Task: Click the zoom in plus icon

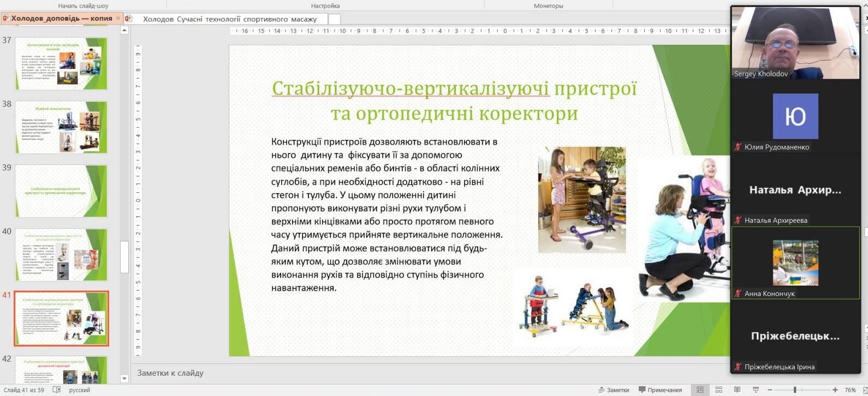Action: 835,390
